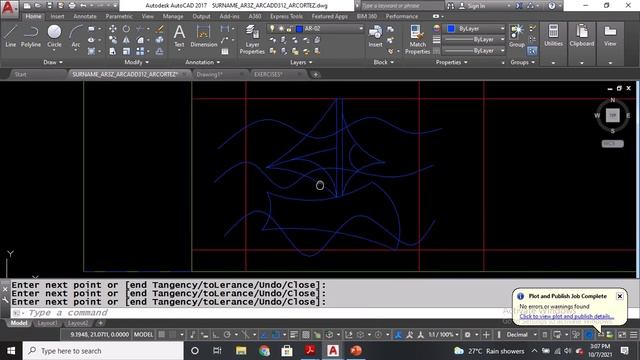Open the Layer Properties manager
The image size is (640, 360).
[252, 40]
